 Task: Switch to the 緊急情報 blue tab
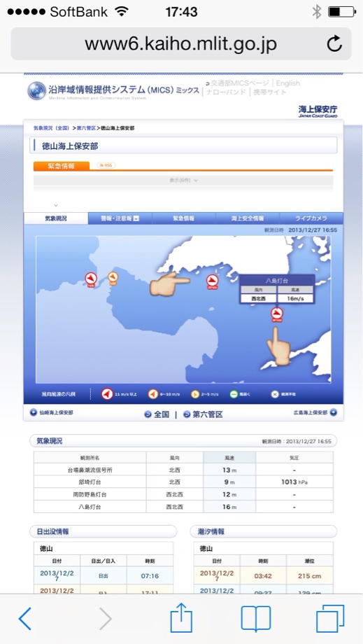point(183,218)
